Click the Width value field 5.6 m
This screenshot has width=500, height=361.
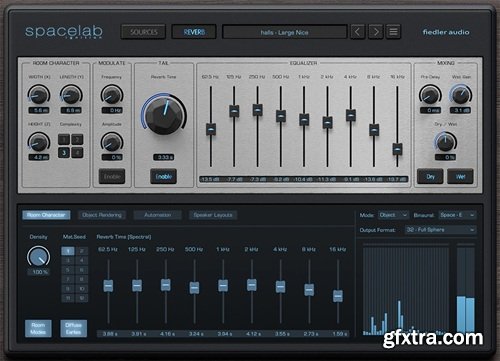[x=39, y=110]
